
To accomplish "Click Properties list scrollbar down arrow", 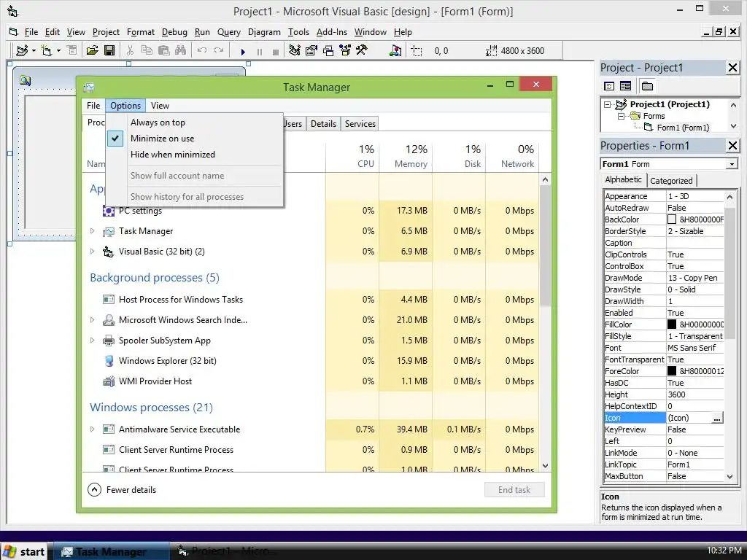I will pos(729,476).
